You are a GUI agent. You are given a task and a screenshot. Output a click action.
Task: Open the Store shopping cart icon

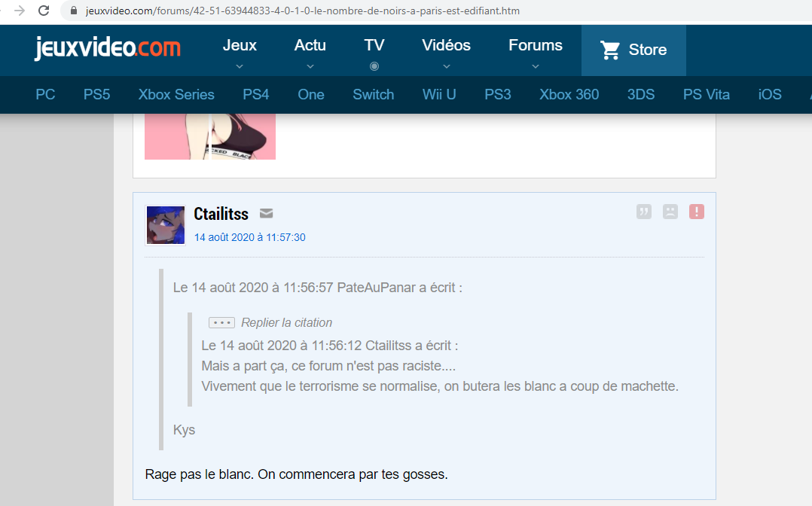609,50
